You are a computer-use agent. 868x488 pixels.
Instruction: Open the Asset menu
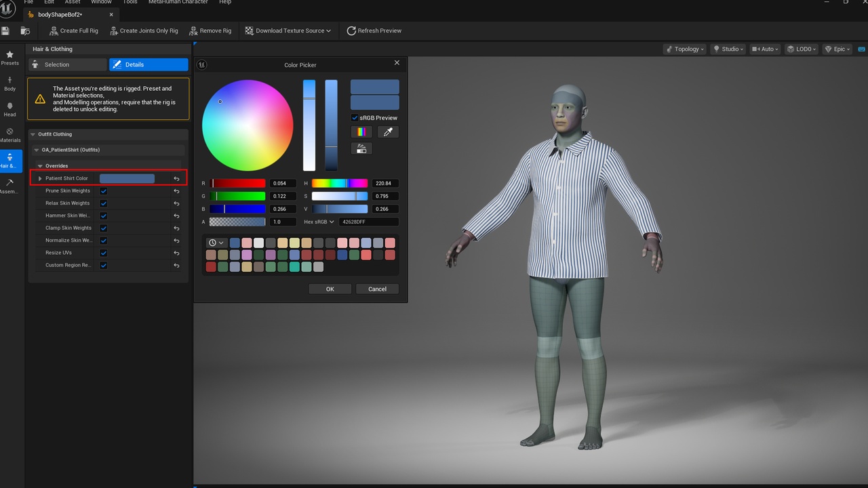coord(73,2)
